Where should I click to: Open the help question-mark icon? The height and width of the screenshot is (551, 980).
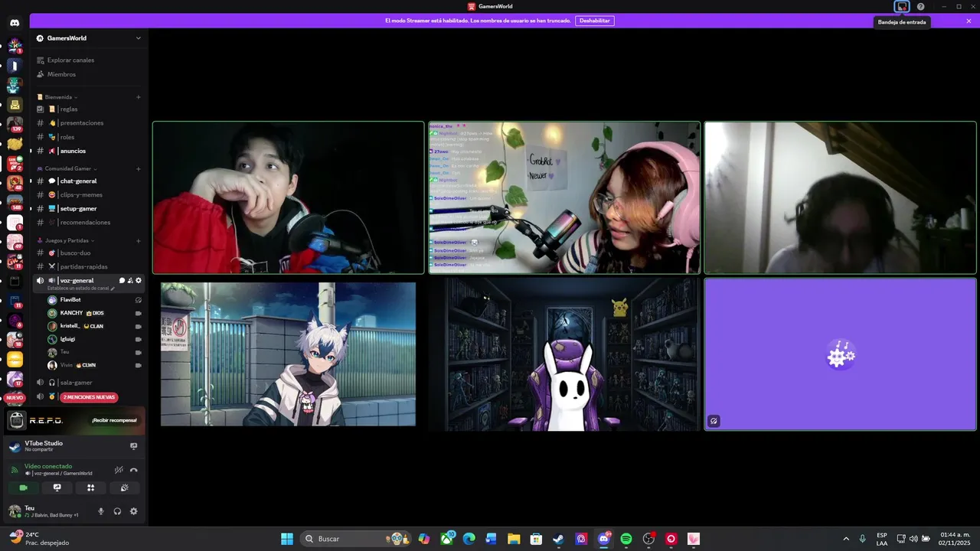[x=920, y=6]
